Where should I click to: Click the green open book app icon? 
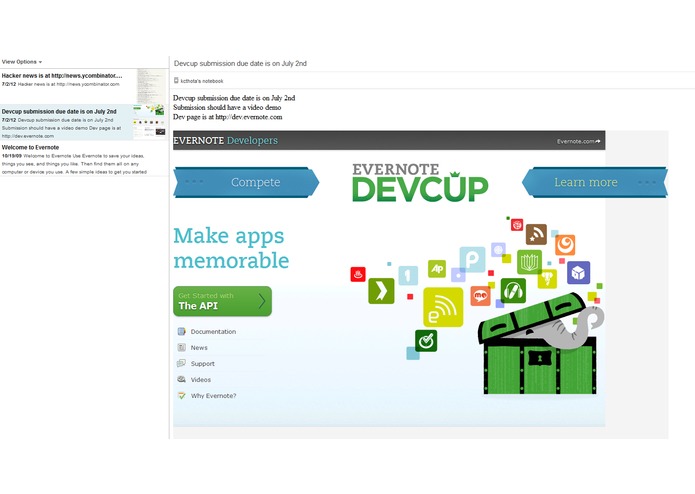pyautogui.click(x=529, y=262)
